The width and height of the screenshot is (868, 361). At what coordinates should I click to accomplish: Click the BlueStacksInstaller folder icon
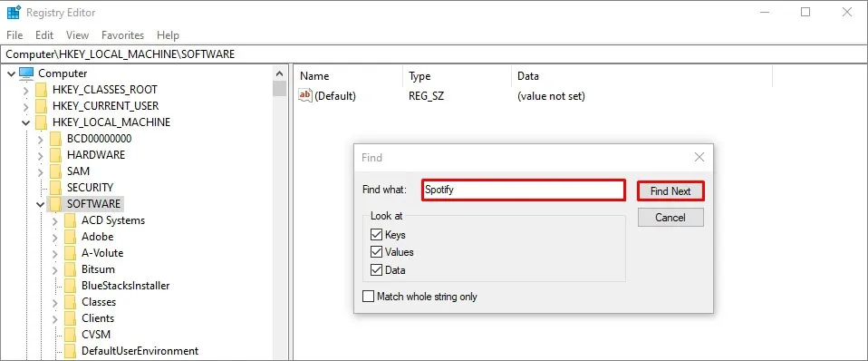[70, 286]
